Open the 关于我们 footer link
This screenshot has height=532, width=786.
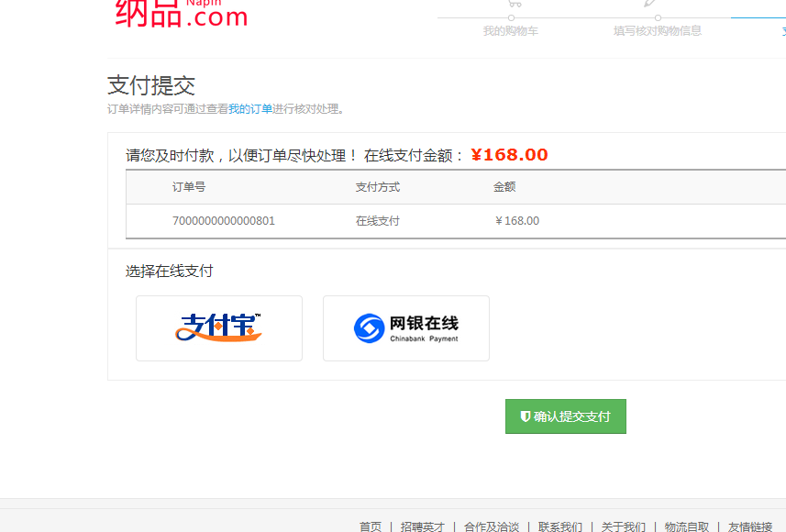(623, 526)
